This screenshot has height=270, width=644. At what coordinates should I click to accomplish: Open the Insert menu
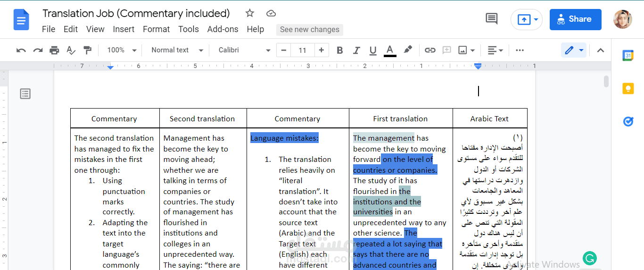click(x=124, y=29)
